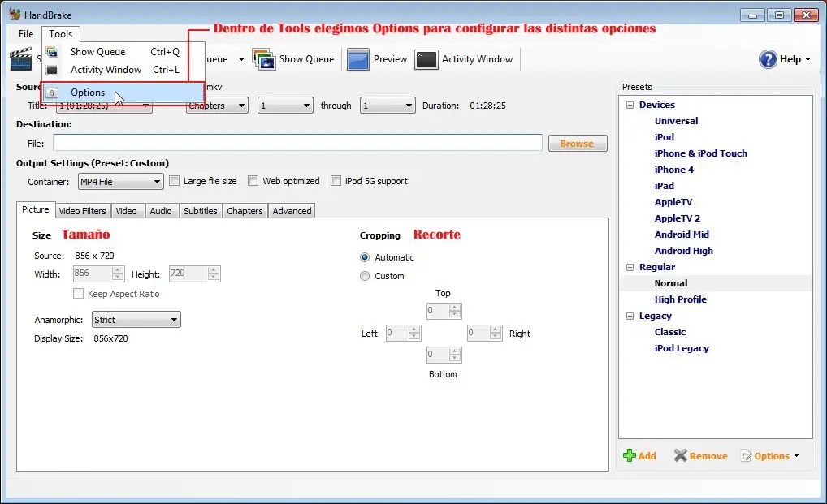Choose Show Queue in Tools menu
Image resolution: width=827 pixels, height=504 pixels.
pos(123,52)
